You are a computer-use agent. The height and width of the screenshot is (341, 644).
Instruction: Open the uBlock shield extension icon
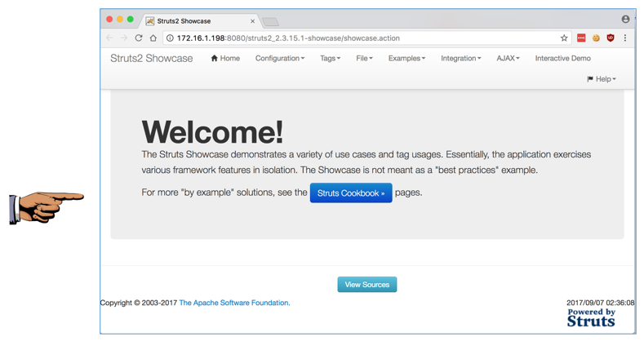coord(611,38)
